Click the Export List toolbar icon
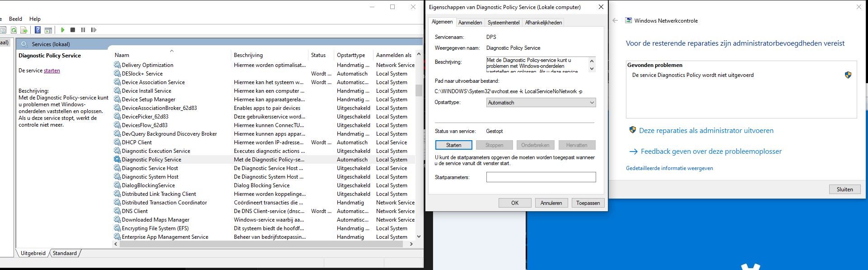Image resolution: width=868 pixels, height=270 pixels. click(x=24, y=30)
